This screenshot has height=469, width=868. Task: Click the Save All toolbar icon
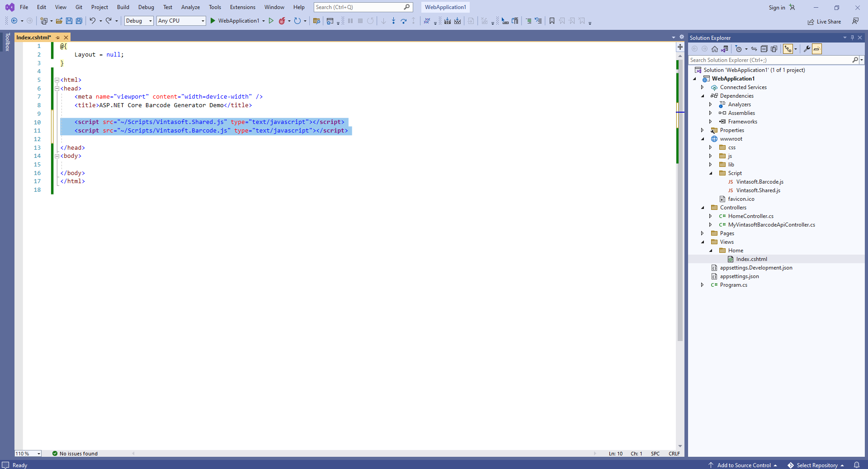click(x=79, y=21)
